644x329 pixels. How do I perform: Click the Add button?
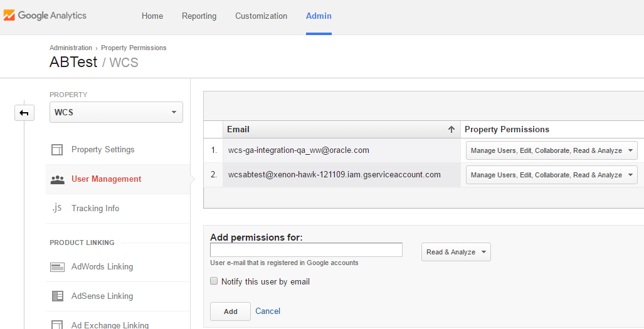point(230,311)
